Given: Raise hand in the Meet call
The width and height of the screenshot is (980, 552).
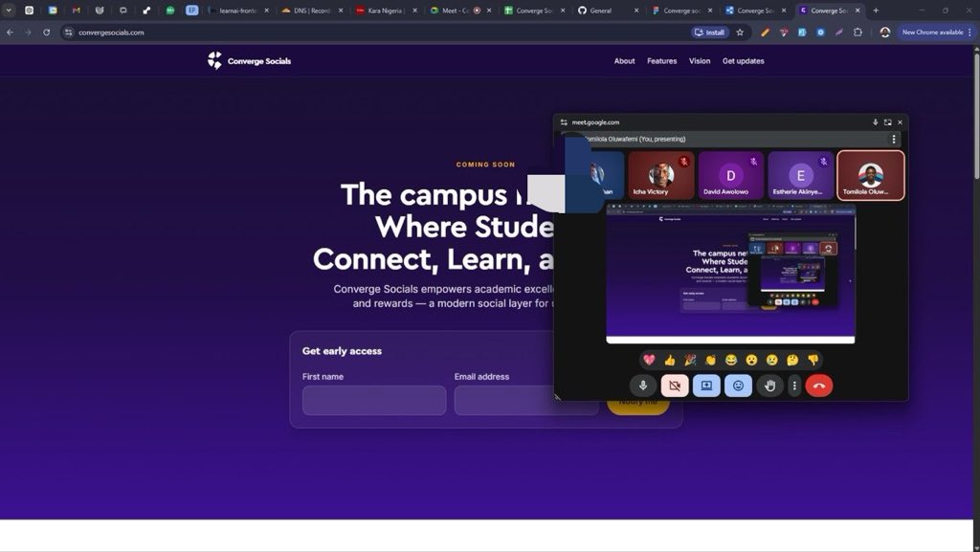Looking at the screenshot, I should [x=769, y=386].
